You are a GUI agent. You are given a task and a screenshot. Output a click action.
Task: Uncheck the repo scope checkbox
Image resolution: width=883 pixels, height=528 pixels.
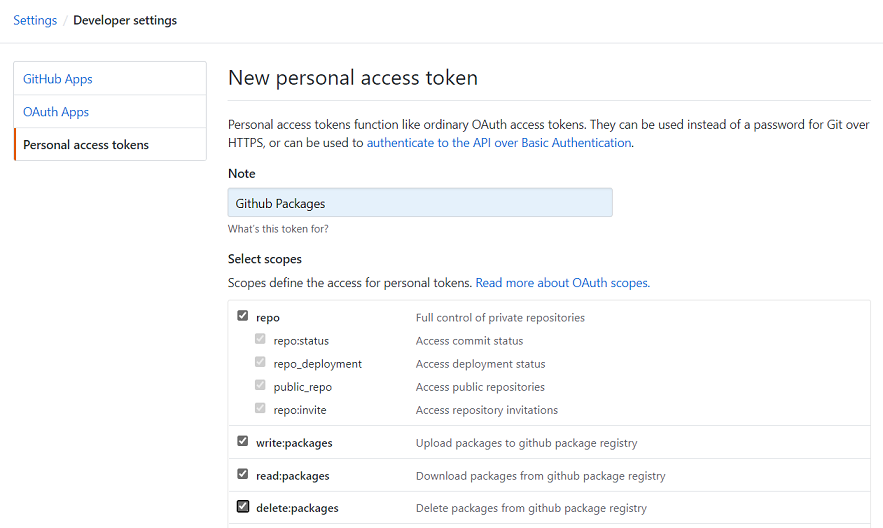[x=242, y=316]
